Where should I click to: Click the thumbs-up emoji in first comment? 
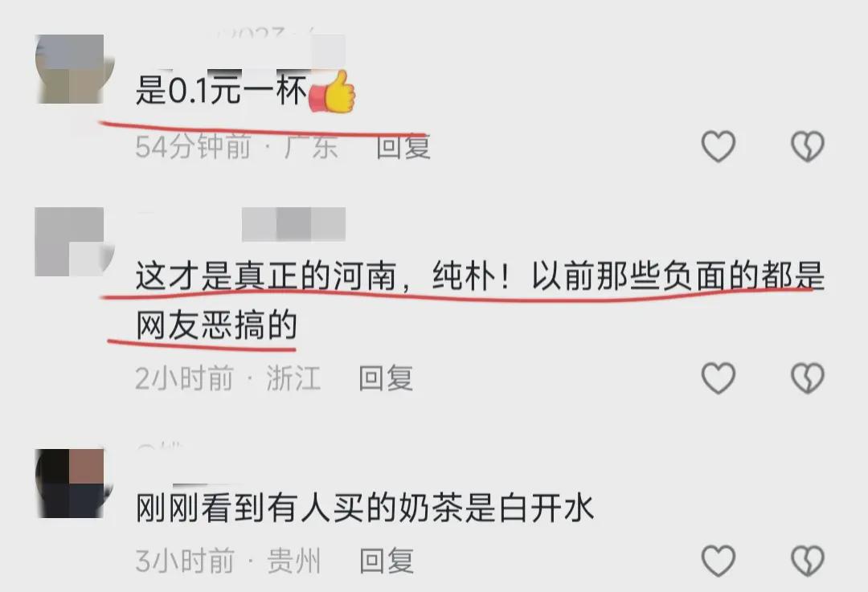pos(332,92)
